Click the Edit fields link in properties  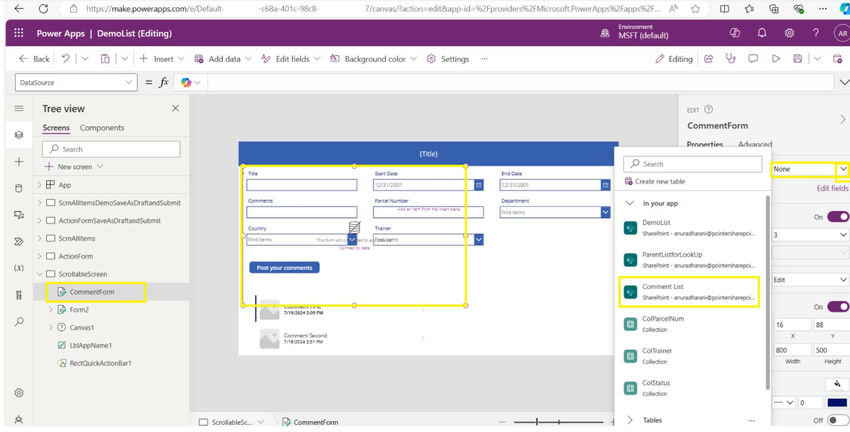(x=833, y=189)
